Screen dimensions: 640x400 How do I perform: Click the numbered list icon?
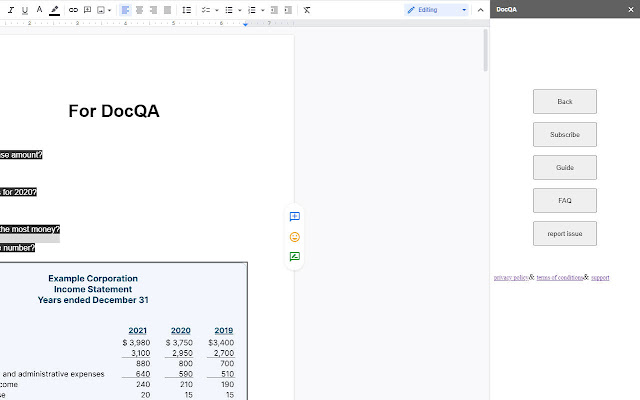pyautogui.click(x=252, y=10)
